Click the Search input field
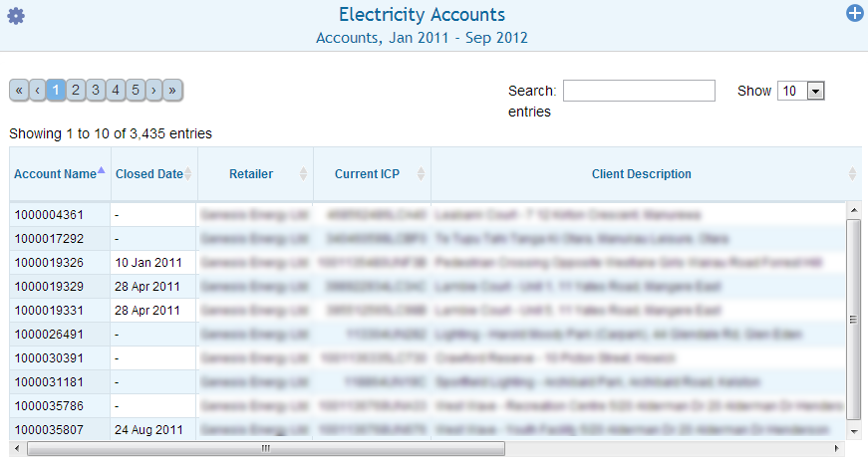868x462 pixels. coord(639,91)
